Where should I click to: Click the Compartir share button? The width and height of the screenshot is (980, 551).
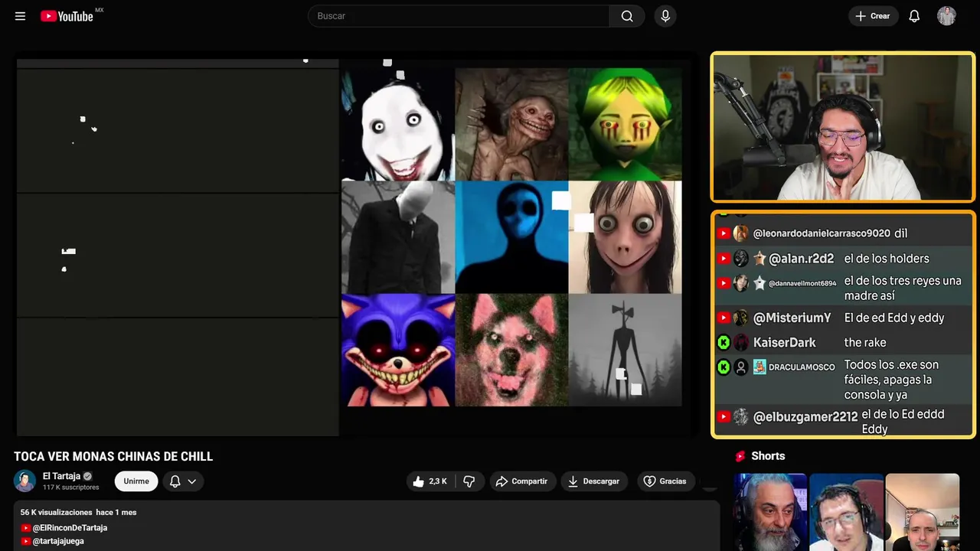point(521,481)
